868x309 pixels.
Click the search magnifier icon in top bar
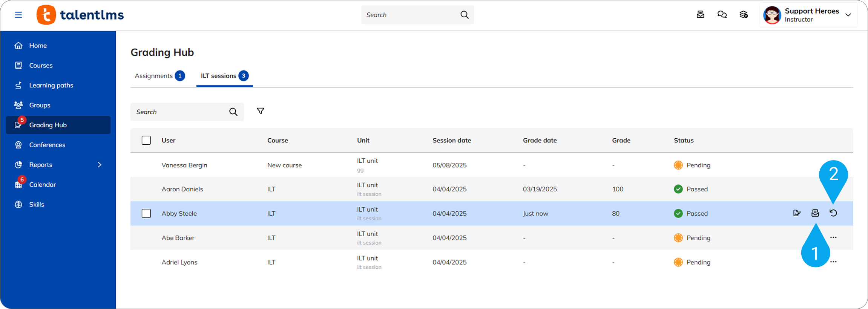tap(464, 15)
